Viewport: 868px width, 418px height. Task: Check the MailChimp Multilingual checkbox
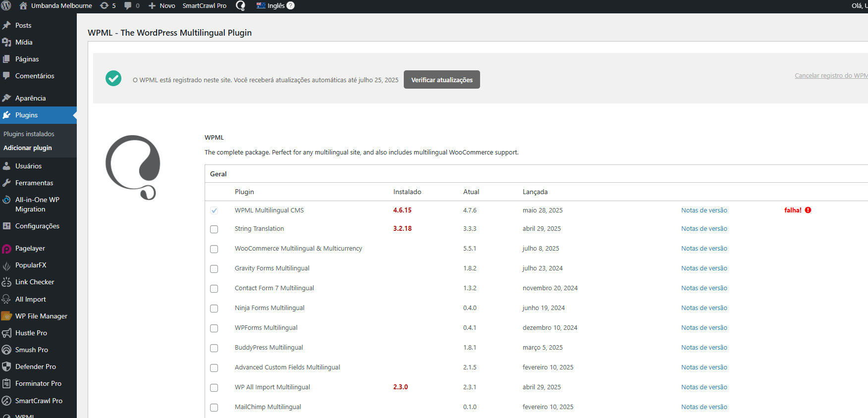(x=214, y=408)
